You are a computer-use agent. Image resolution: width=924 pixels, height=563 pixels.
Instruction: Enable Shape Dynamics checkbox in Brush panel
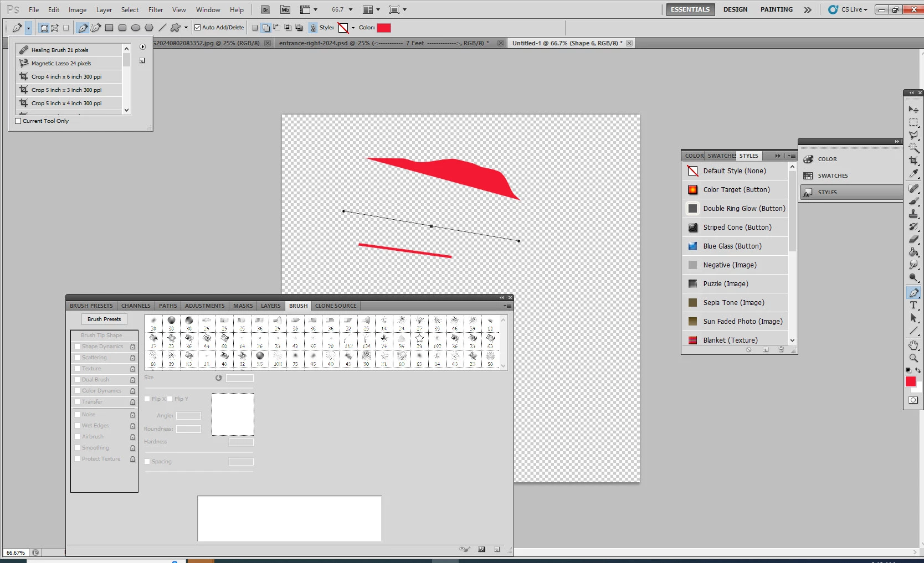[x=78, y=347]
